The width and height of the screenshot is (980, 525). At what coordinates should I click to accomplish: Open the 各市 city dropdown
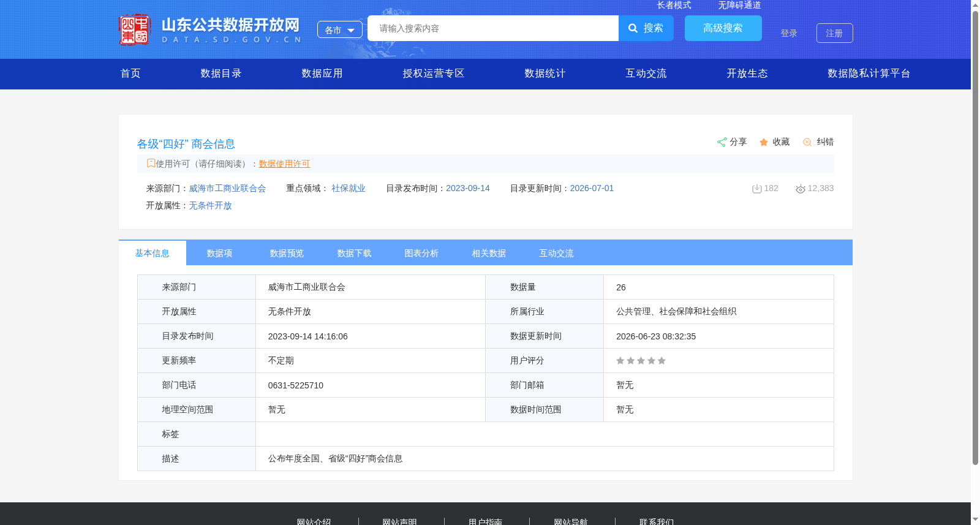340,29
